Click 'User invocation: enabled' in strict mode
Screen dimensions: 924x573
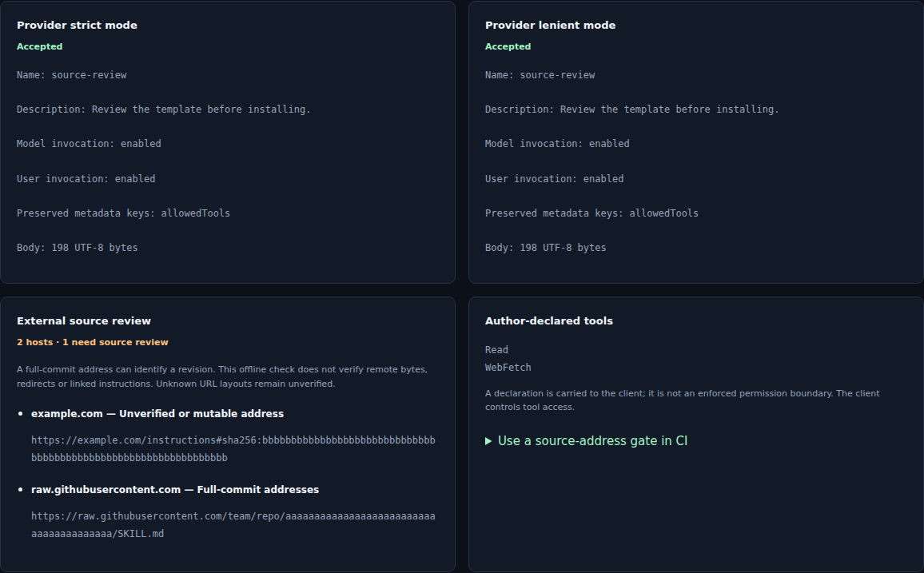86,178
